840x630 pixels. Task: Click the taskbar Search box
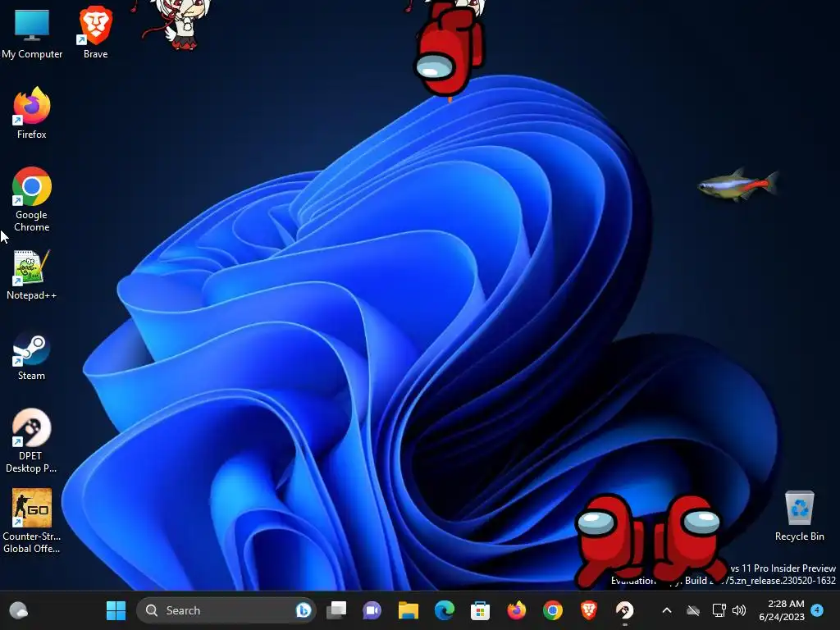(x=226, y=610)
